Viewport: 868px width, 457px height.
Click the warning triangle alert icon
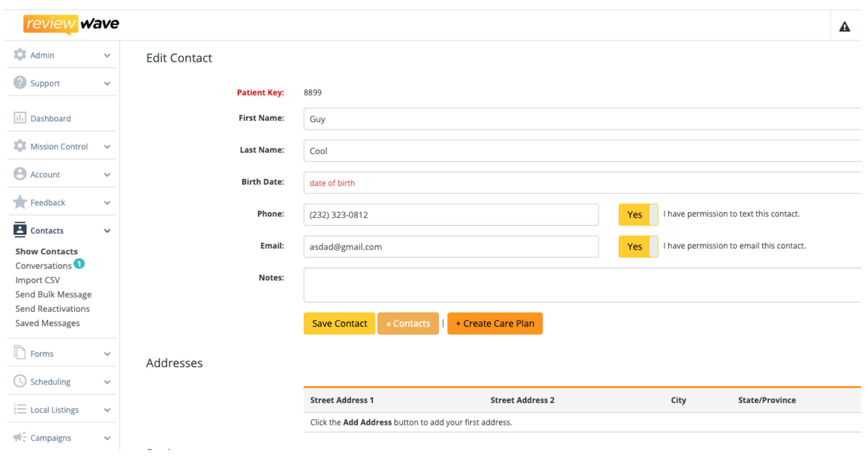(x=844, y=27)
